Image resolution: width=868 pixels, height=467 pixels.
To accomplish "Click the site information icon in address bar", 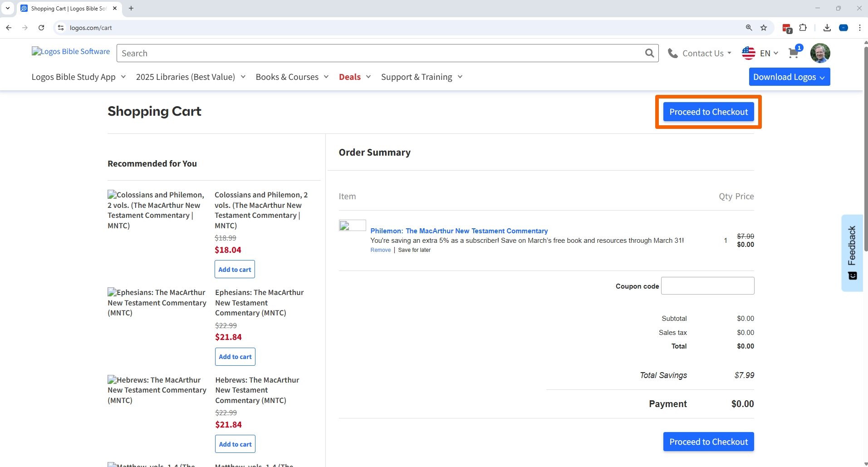I will [x=61, y=28].
